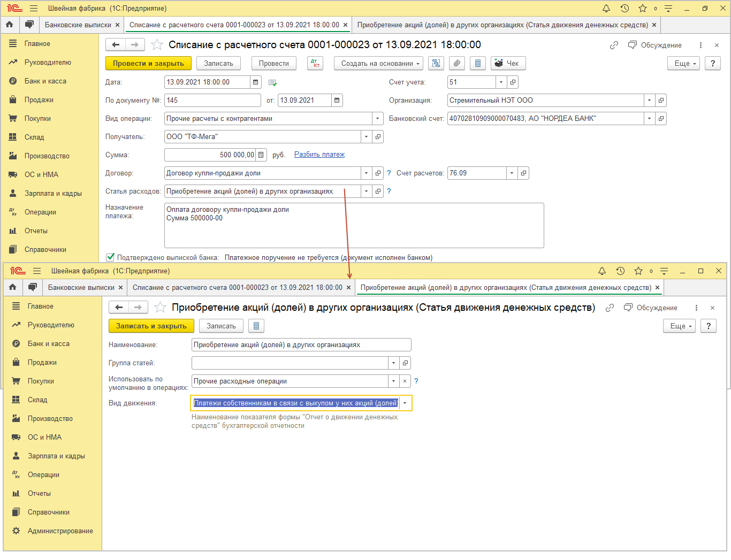
Task: Click the Записать и закрыть button
Action: coord(151,326)
